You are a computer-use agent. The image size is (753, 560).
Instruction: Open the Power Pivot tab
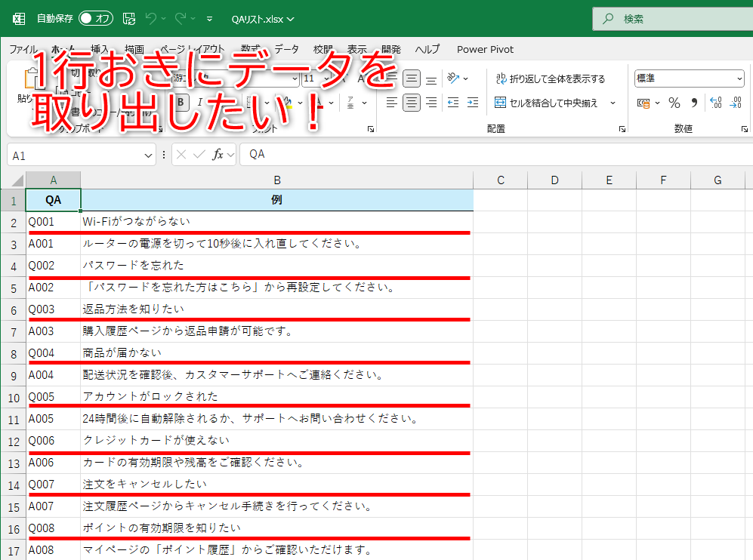point(484,50)
